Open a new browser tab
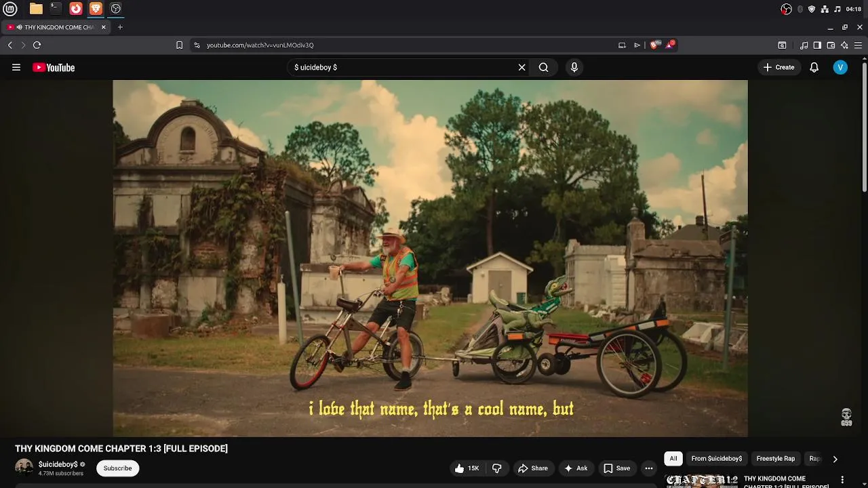 (x=120, y=27)
